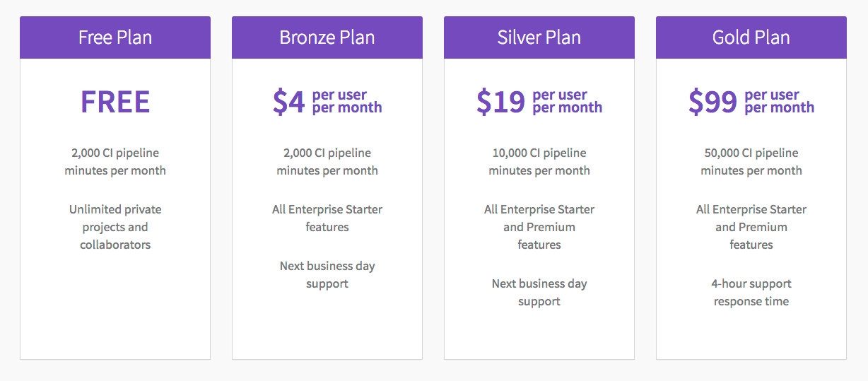
Task: Click the "50,000 CI pipeline minutes" text
Action: click(x=751, y=161)
